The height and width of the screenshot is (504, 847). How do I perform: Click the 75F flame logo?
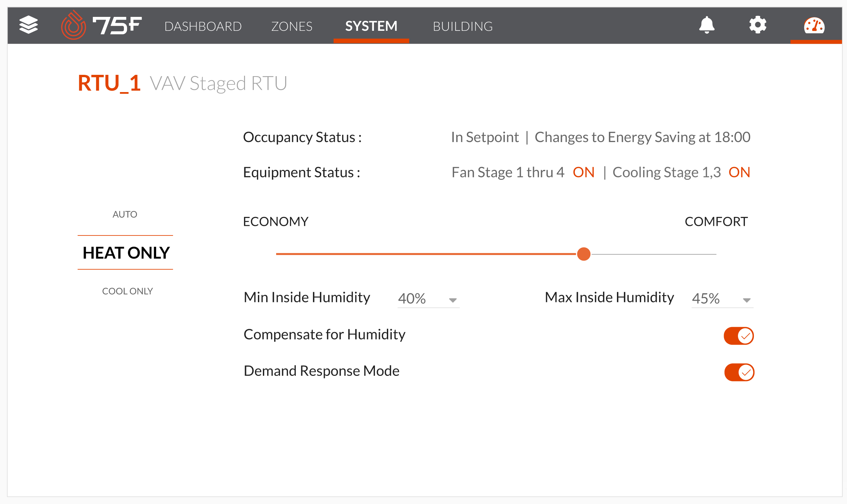73,25
